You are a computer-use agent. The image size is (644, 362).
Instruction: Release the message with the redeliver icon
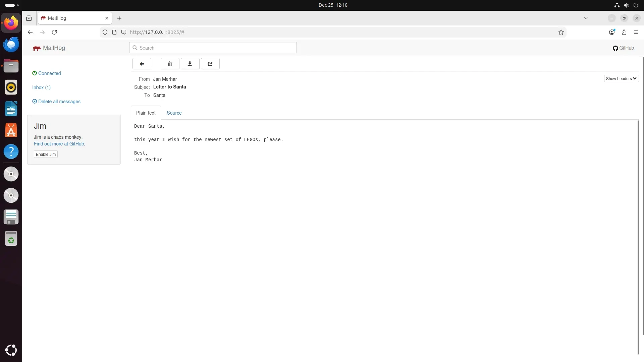pyautogui.click(x=210, y=64)
